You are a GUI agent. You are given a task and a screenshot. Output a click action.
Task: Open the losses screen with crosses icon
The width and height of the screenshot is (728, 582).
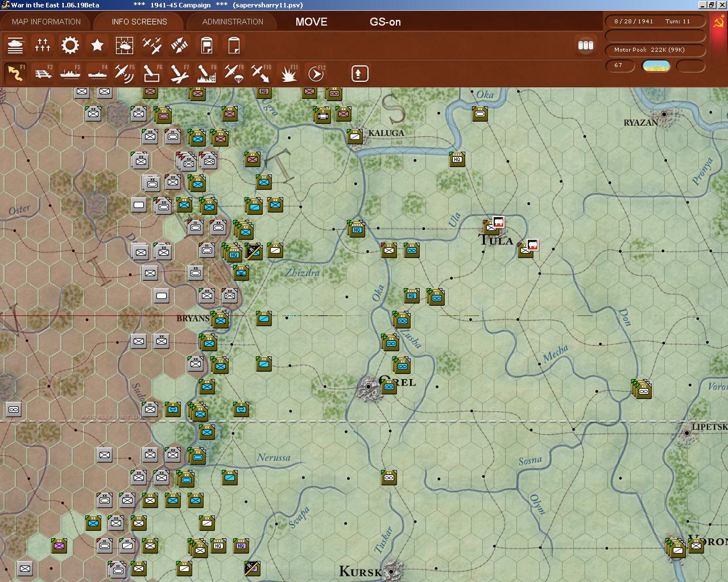43,45
